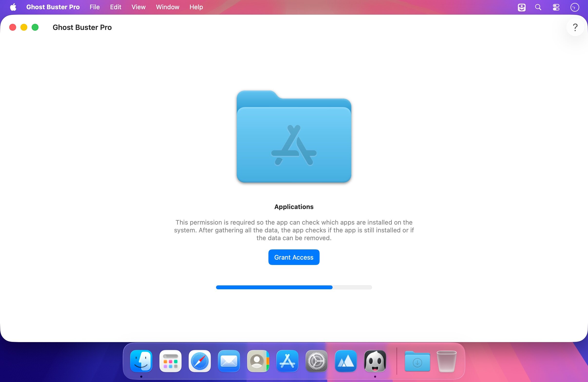
Task: Open the View menu
Action: click(x=138, y=7)
